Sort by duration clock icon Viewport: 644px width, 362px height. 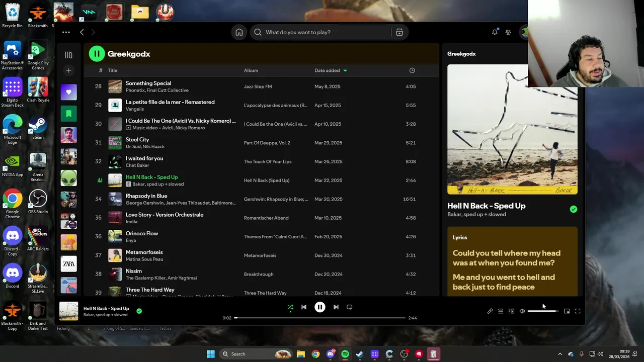(412, 70)
